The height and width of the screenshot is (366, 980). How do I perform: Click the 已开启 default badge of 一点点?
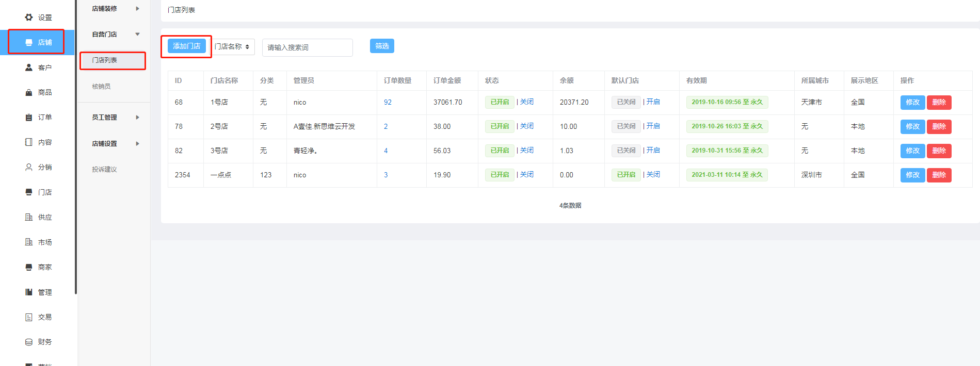626,175
